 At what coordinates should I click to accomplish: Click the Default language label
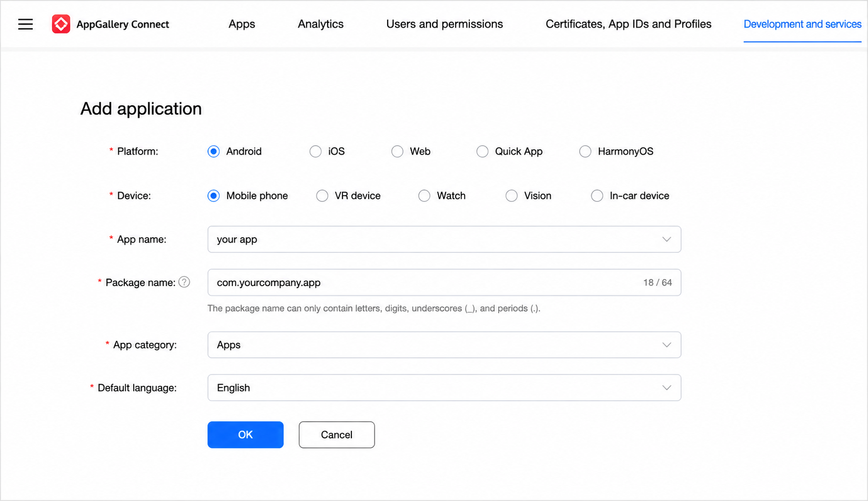pyautogui.click(x=137, y=388)
